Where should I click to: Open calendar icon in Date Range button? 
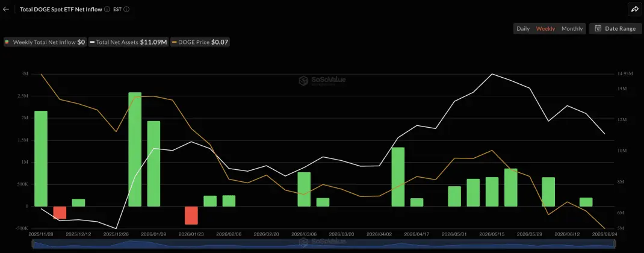pyautogui.click(x=598, y=28)
